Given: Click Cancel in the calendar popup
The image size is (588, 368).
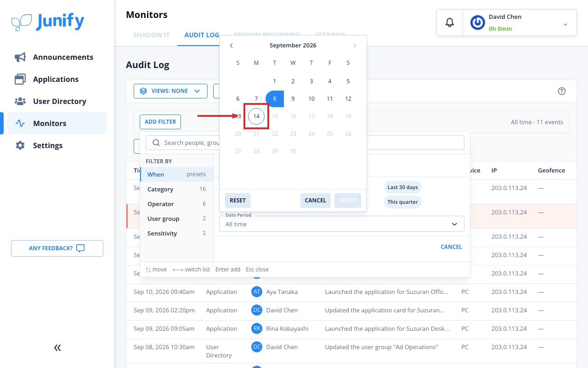Looking at the screenshot, I should [316, 201].
